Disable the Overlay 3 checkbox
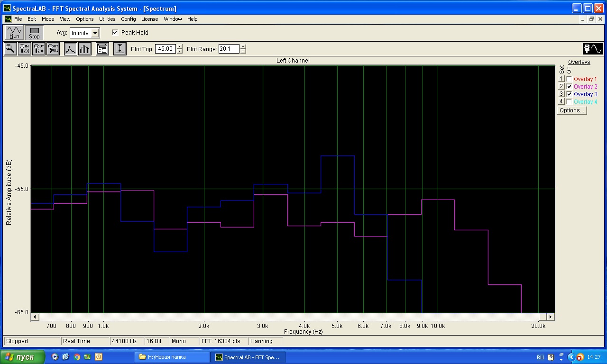The width and height of the screenshot is (607, 364). [x=569, y=94]
